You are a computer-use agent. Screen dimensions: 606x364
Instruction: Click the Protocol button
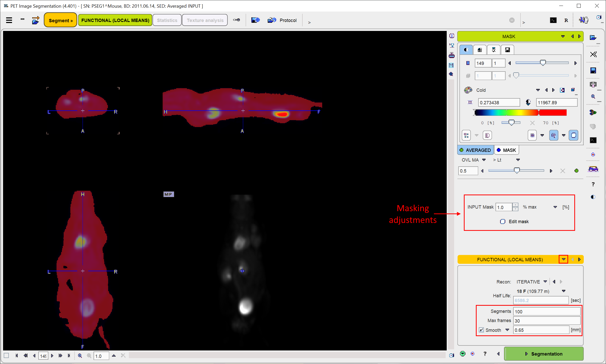pyautogui.click(x=288, y=20)
